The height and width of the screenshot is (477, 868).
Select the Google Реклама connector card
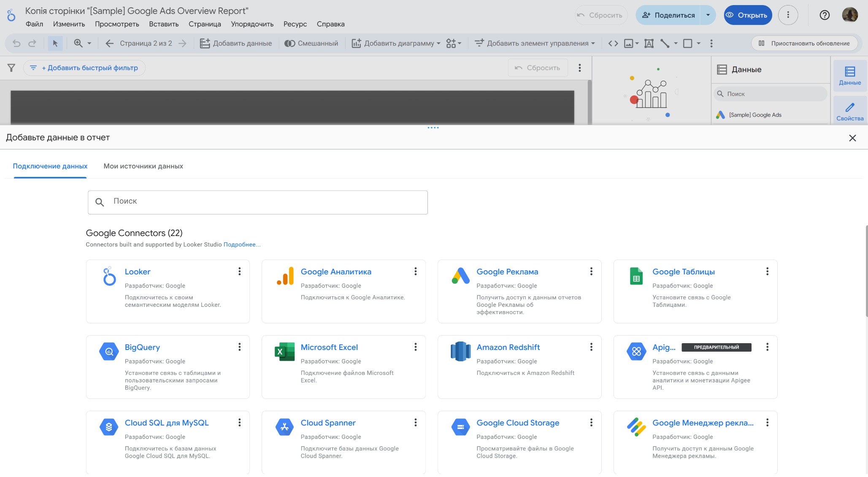(x=519, y=291)
